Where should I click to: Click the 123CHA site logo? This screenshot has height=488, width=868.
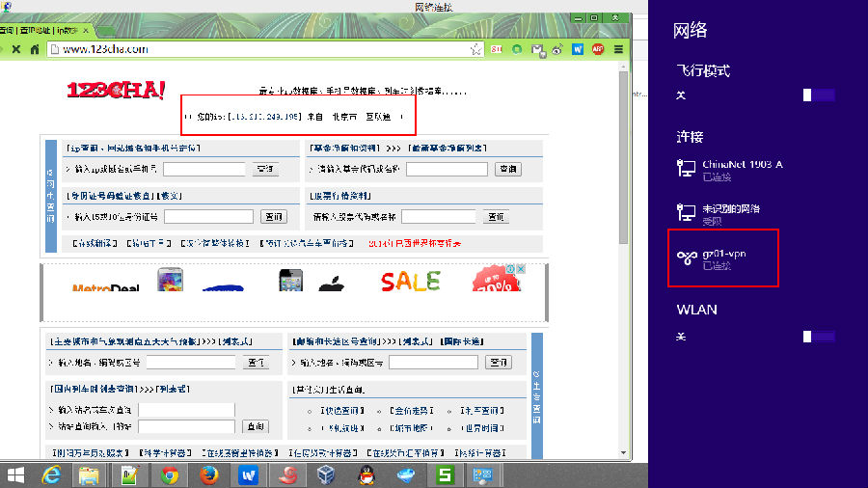116,90
